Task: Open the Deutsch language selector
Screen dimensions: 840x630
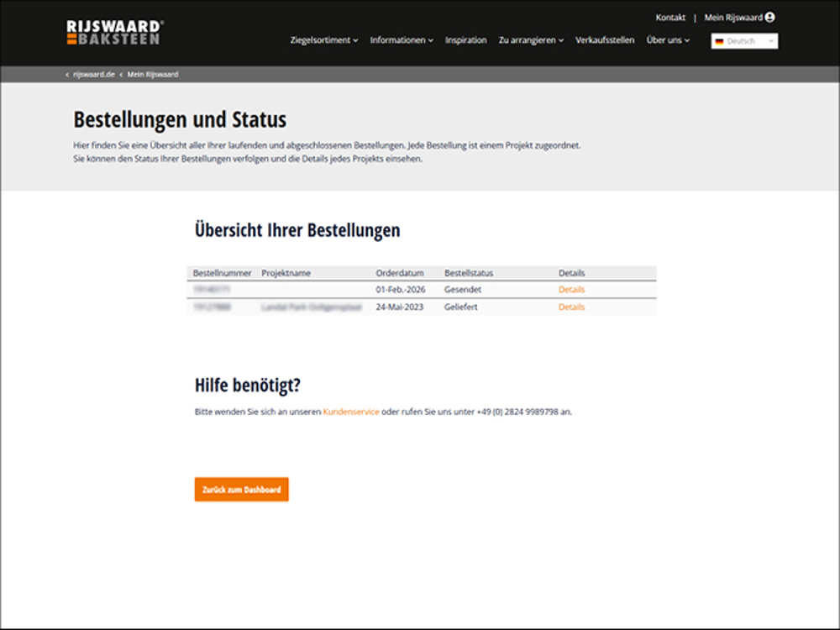Action: (x=744, y=41)
